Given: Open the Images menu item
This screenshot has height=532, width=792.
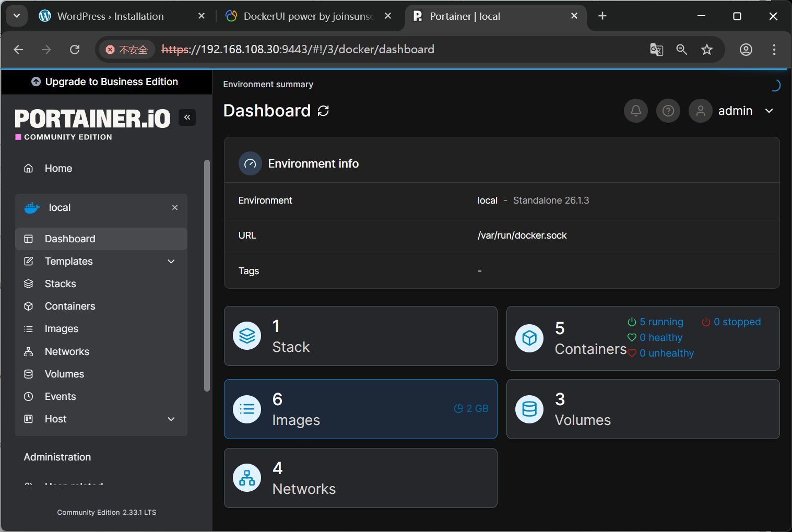Looking at the screenshot, I should [101, 329].
